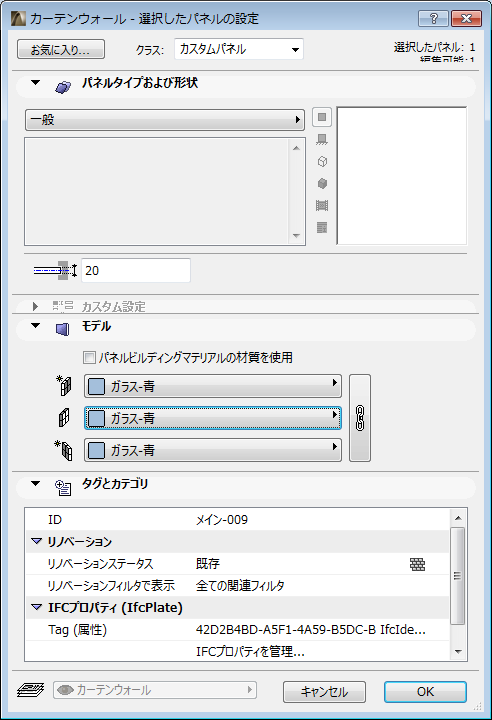Click the outside face surface icon

[64, 385]
